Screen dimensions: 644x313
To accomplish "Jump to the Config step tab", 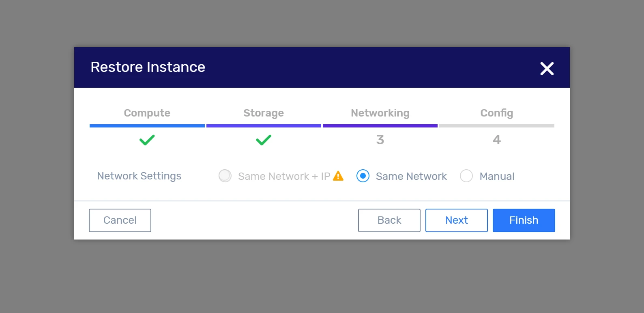I will pos(496,113).
